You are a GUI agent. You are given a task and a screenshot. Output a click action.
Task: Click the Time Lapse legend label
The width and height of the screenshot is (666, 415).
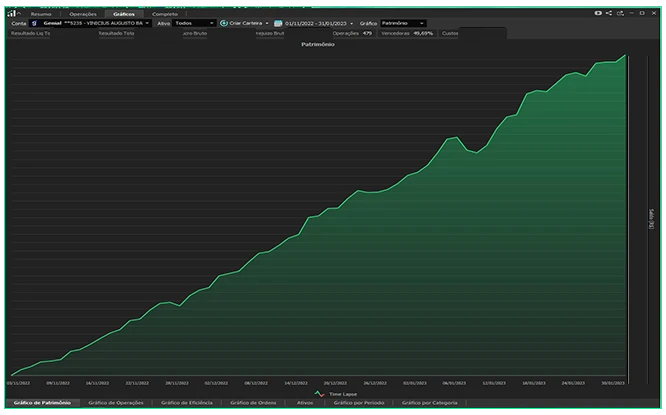[x=343, y=394]
